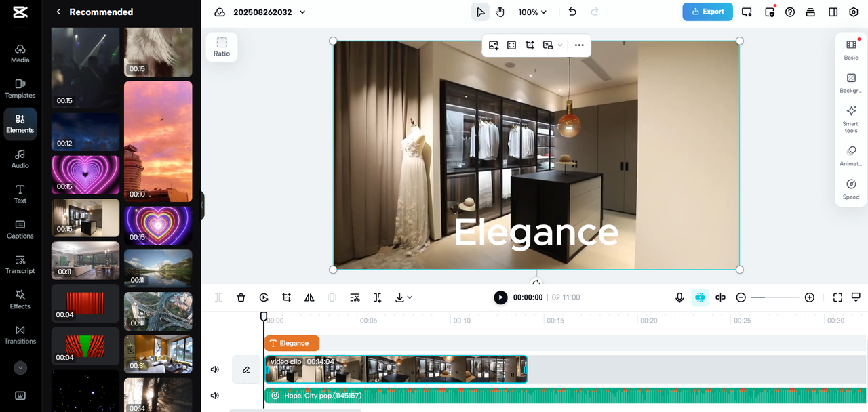Mute the video clip track

click(215, 369)
